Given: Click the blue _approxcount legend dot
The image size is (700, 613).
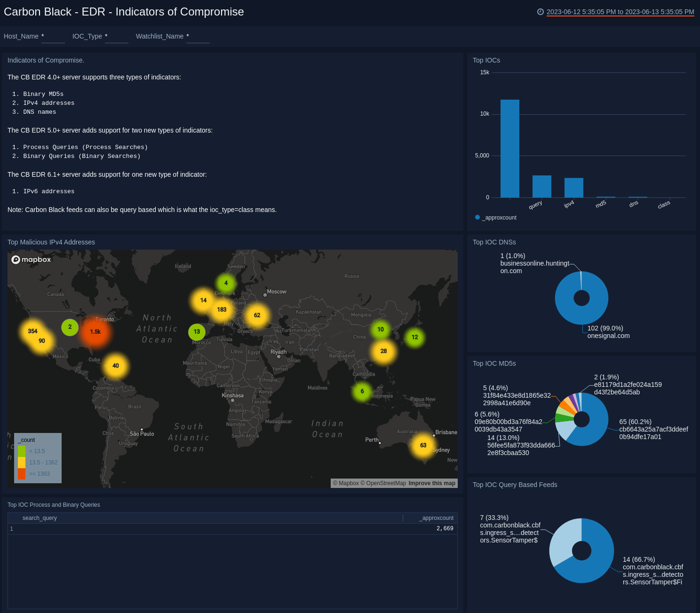Looking at the screenshot, I should (477, 217).
